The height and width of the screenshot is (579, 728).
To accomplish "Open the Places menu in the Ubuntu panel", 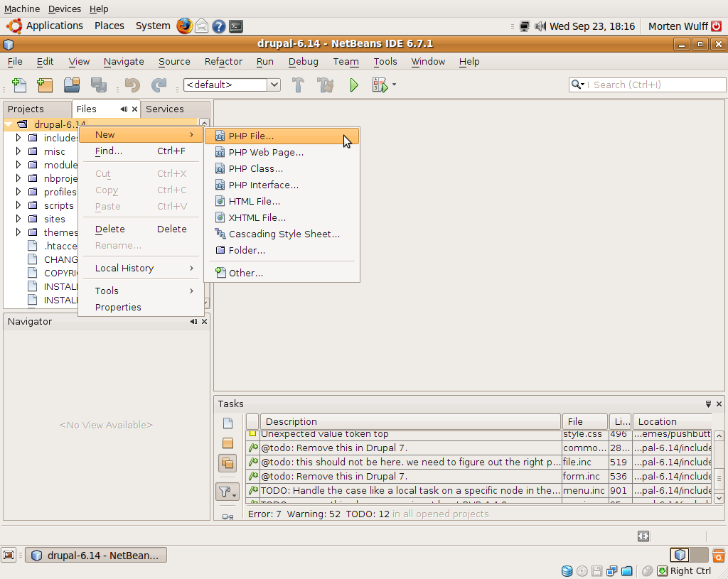I will pos(109,26).
